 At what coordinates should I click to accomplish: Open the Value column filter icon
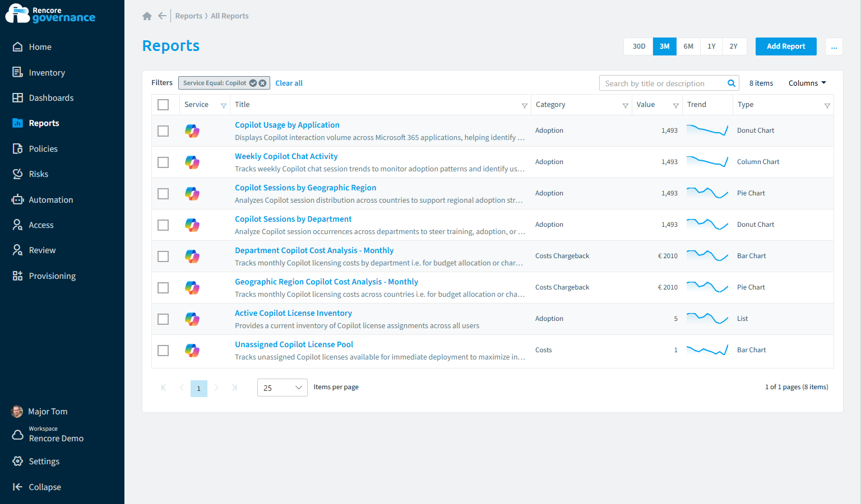(x=676, y=105)
